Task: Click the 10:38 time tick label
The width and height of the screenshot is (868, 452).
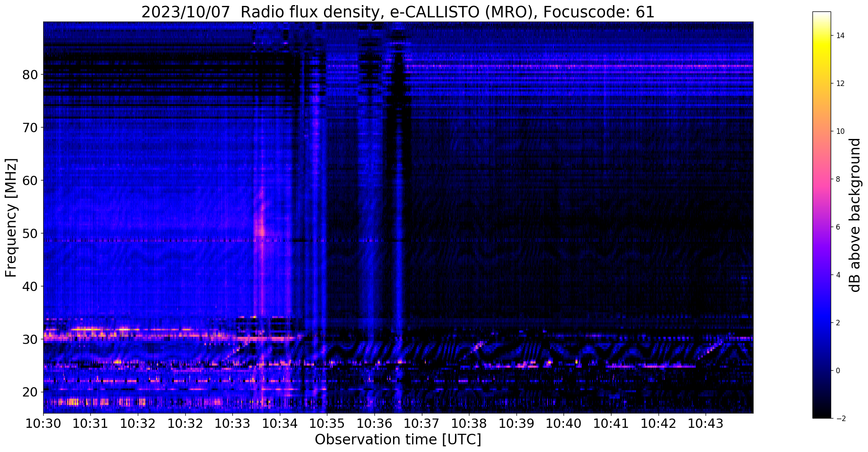Action: click(469, 424)
